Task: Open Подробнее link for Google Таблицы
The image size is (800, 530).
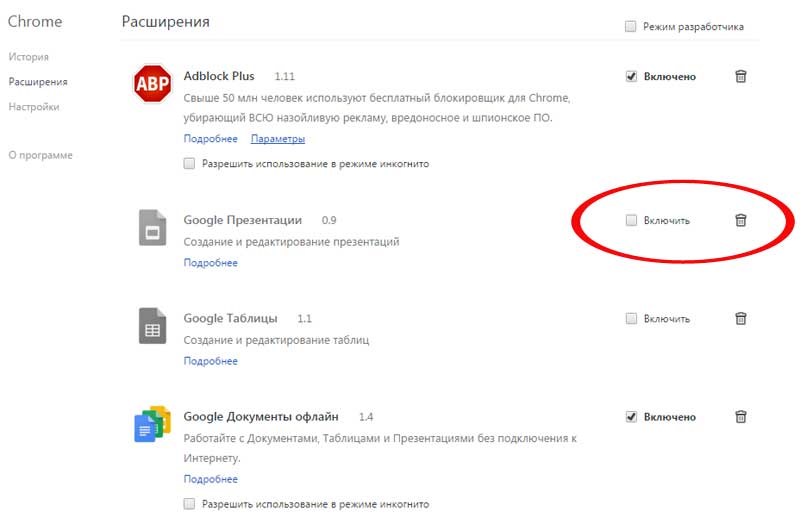Action: 210,361
